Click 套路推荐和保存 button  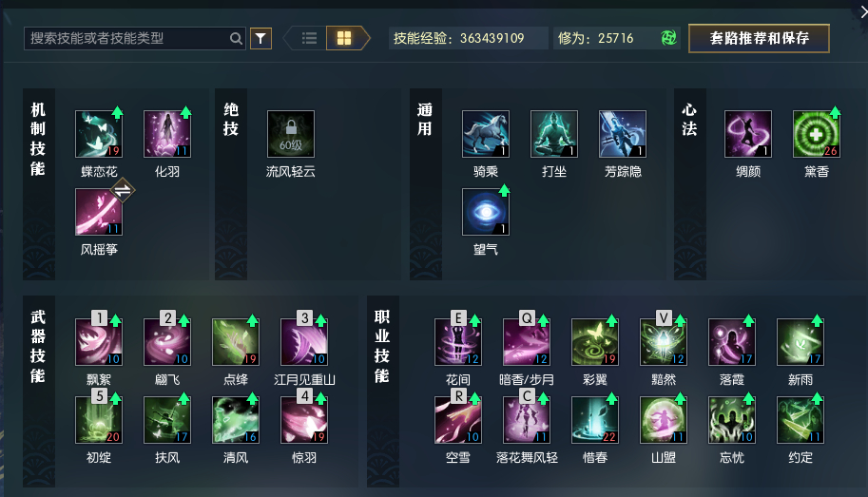coord(759,38)
